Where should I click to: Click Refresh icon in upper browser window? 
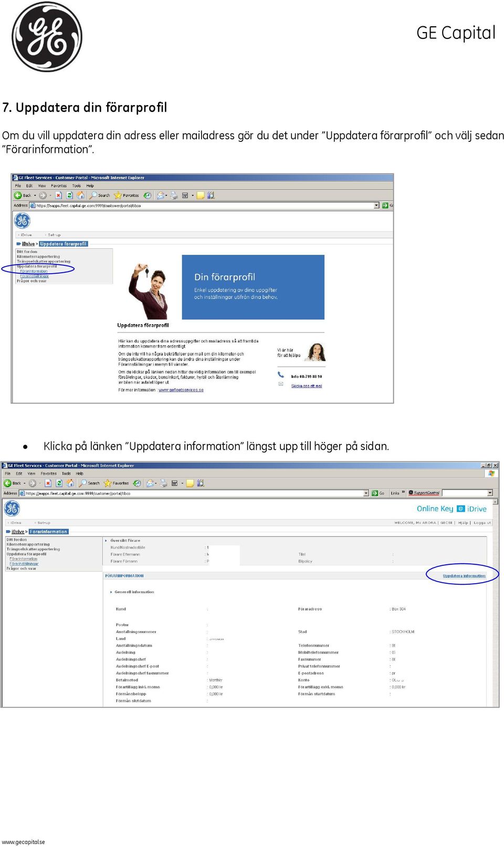click(x=69, y=195)
